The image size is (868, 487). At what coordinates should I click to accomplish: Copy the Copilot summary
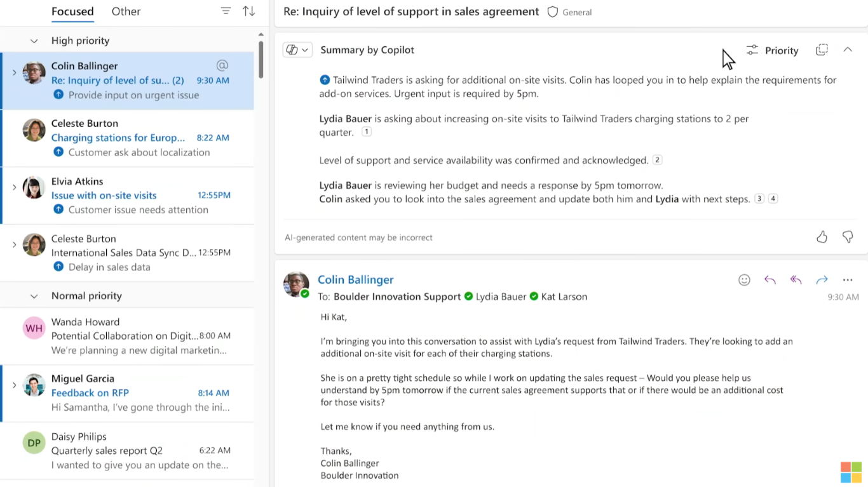(x=822, y=50)
